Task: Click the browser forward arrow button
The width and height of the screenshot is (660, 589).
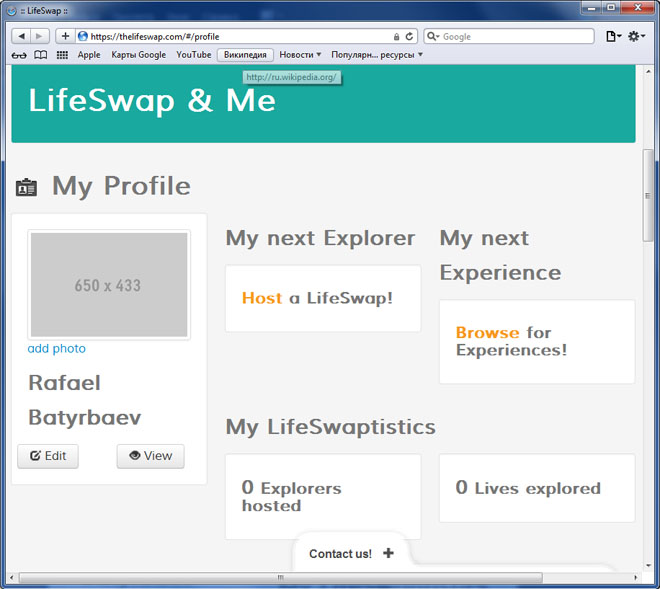Action: tap(40, 36)
